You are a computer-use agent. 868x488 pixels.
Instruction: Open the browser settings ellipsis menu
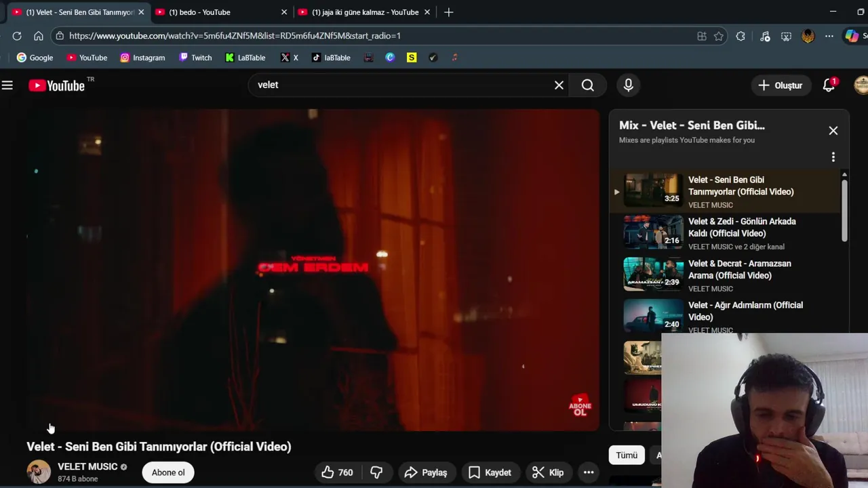[829, 36]
